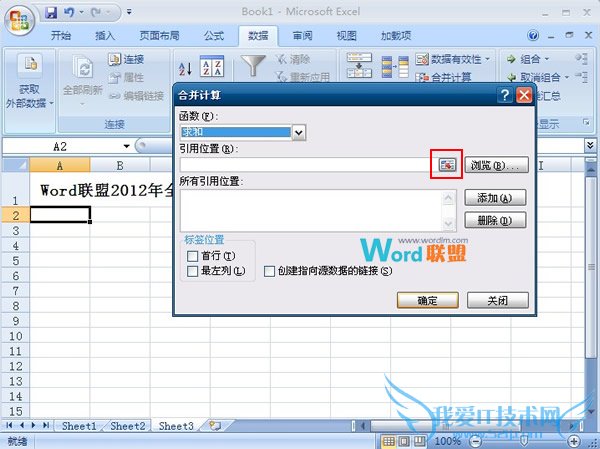The height and width of the screenshot is (449, 600).
Task: Open the Get External Data button
Action: [29, 82]
